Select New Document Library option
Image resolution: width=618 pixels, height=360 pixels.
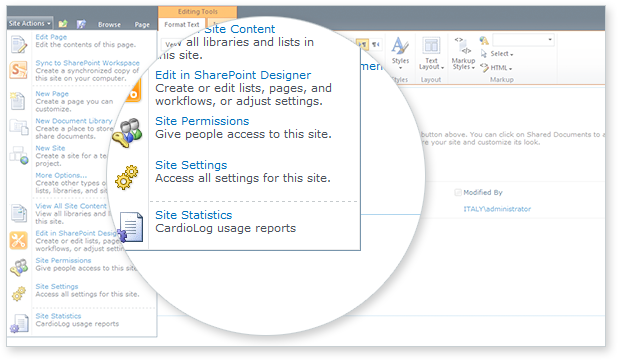pos(74,121)
